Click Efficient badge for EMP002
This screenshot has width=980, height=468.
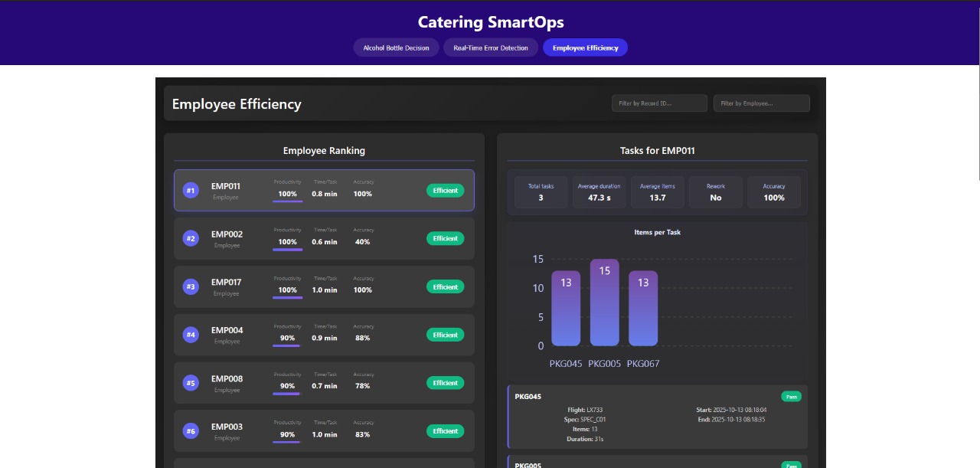[x=445, y=238]
